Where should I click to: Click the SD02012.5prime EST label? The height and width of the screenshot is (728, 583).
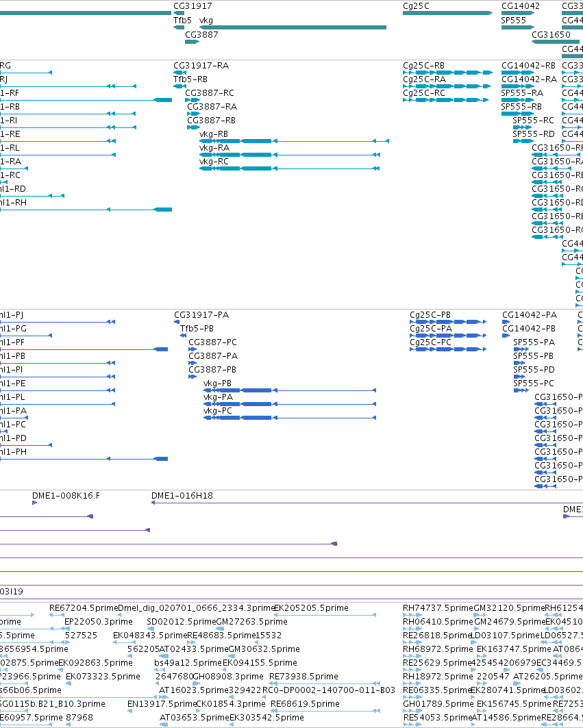coord(182,622)
